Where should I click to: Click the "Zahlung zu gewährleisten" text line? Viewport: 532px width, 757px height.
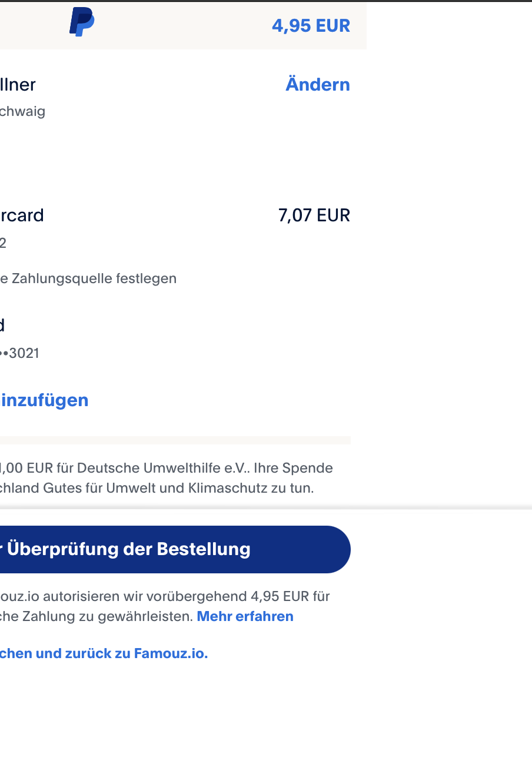pyautogui.click(x=97, y=616)
